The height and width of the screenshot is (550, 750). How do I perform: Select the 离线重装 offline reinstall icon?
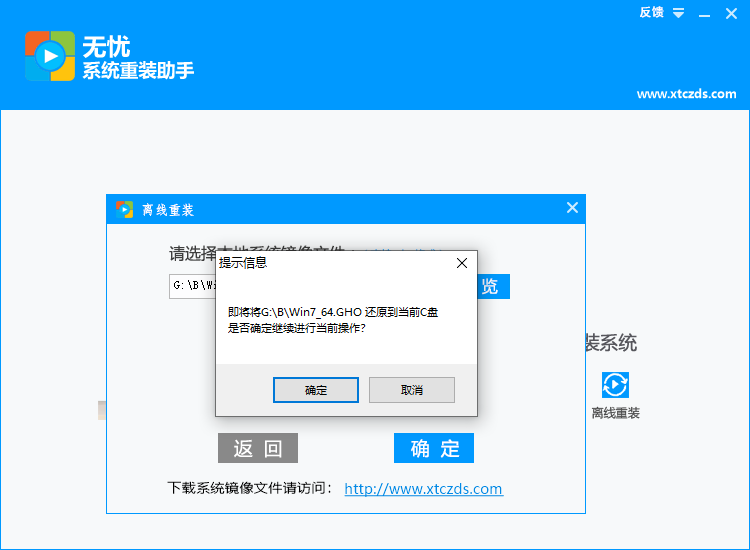click(x=615, y=385)
